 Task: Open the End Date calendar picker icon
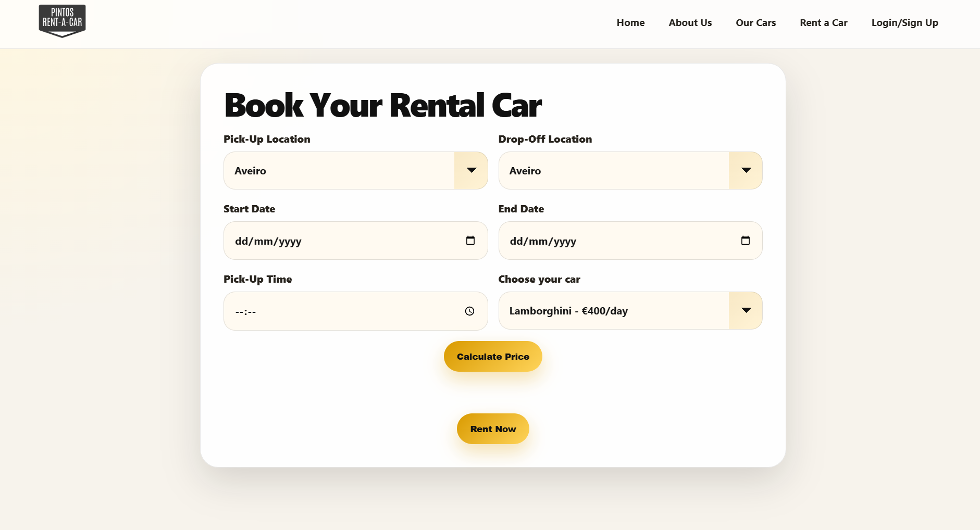coord(746,241)
